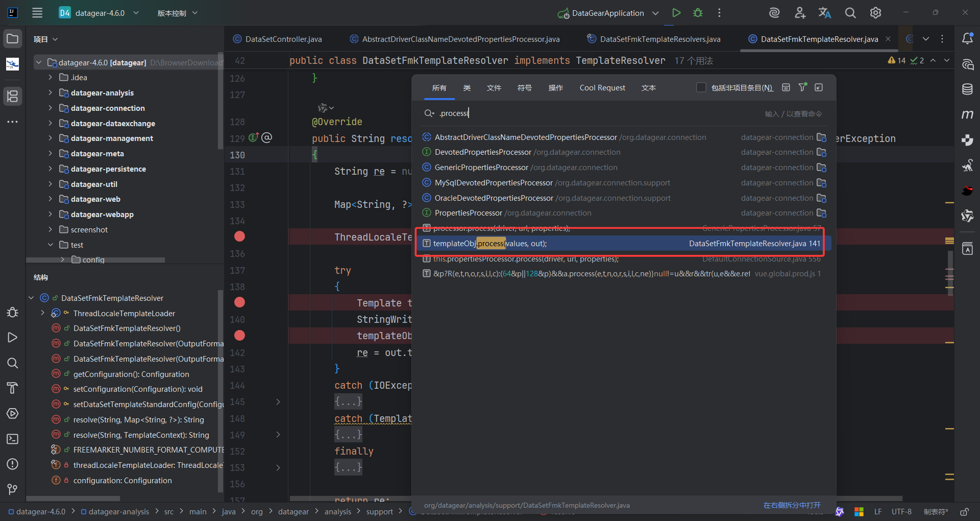Click the 17 usages hint

(x=693, y=61)
